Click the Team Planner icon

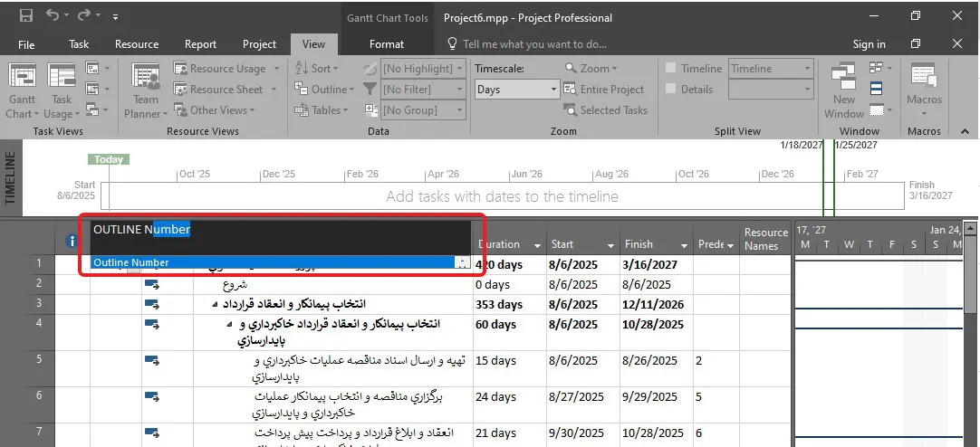tap(146, 76)
